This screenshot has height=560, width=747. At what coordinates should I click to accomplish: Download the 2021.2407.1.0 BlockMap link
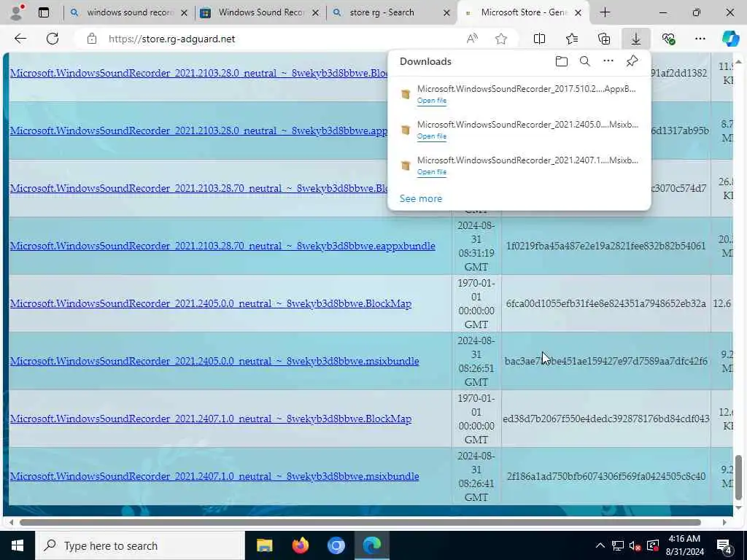pos(211,419)
